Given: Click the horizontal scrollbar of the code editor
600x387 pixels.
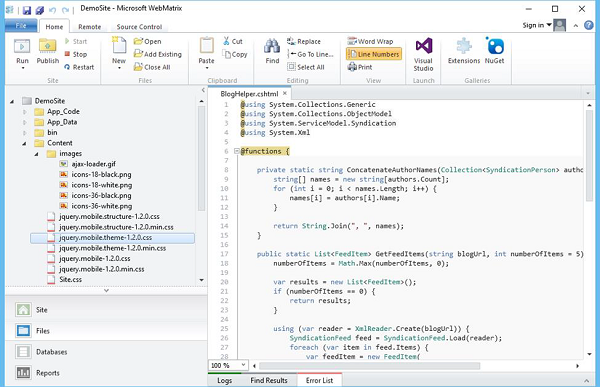Looking at the screenshot, I should pyautogui.click(x=369, y=366).
